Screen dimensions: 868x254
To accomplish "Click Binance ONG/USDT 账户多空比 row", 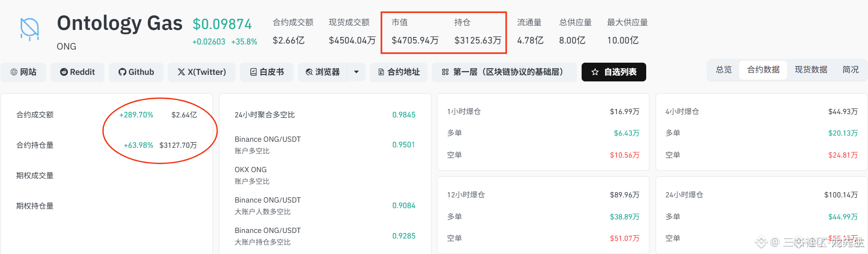I will point(325,145).
